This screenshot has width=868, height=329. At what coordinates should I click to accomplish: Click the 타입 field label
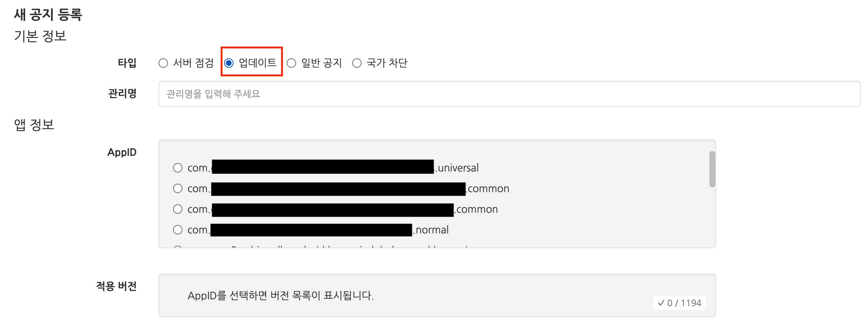pos(127,63)
